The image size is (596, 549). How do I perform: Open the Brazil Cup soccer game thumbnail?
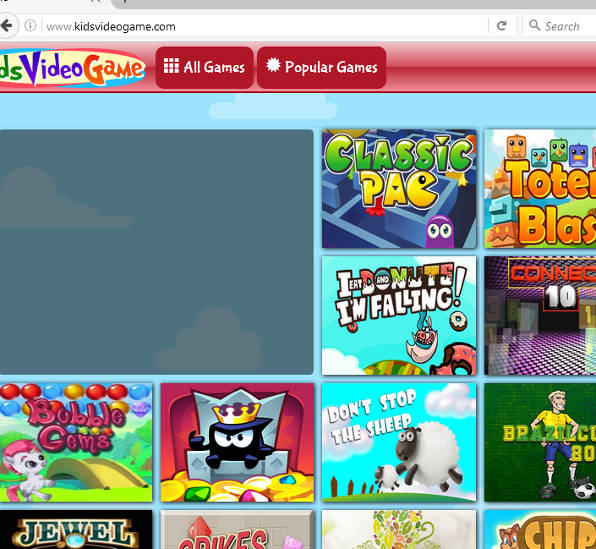coord(540,443)
